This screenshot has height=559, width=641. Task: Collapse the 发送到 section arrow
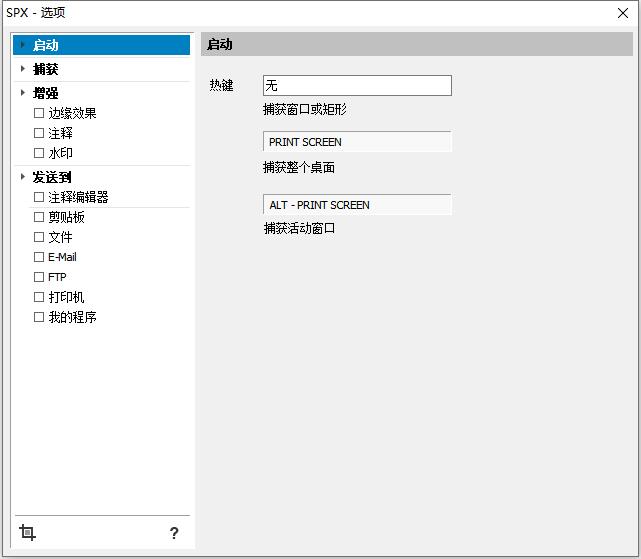(23, 177)
